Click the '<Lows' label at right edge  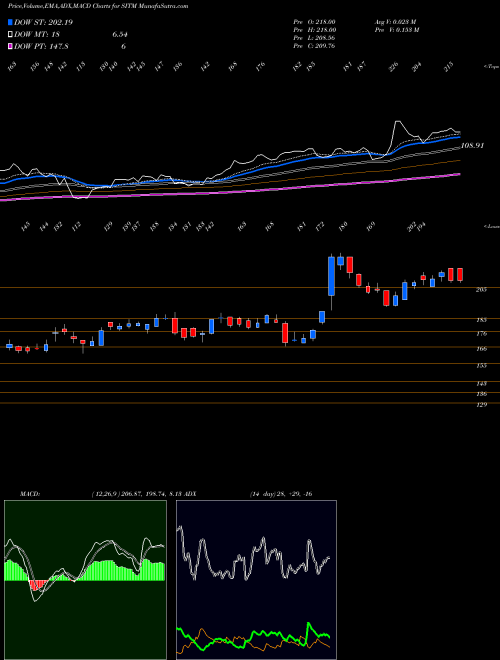[491, 226]
